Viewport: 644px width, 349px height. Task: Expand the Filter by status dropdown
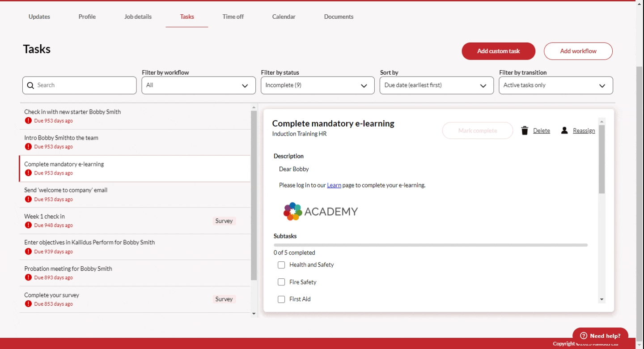(x=318, y=85)
